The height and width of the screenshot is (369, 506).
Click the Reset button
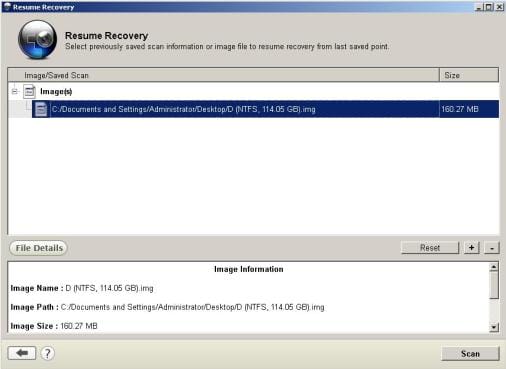(x=430, y=248)
